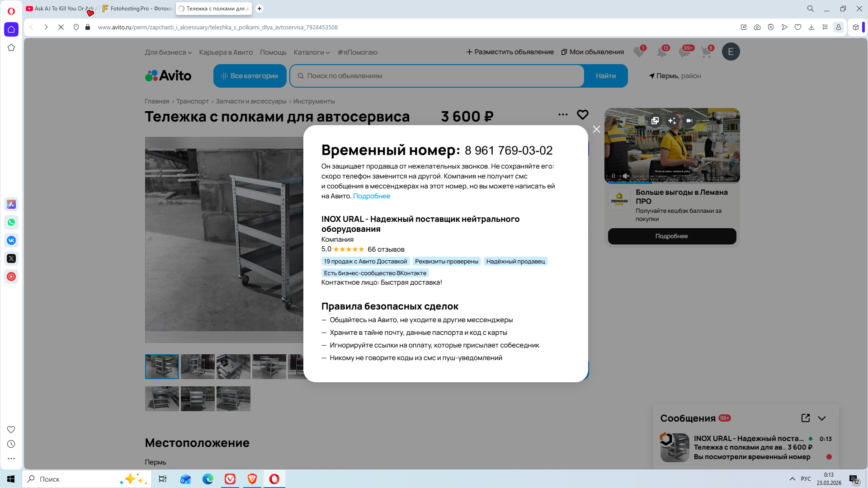Pause the Lemana PRO ad video
The height and width of the screenshot is (488, 868).
click(x=613, y=176)
